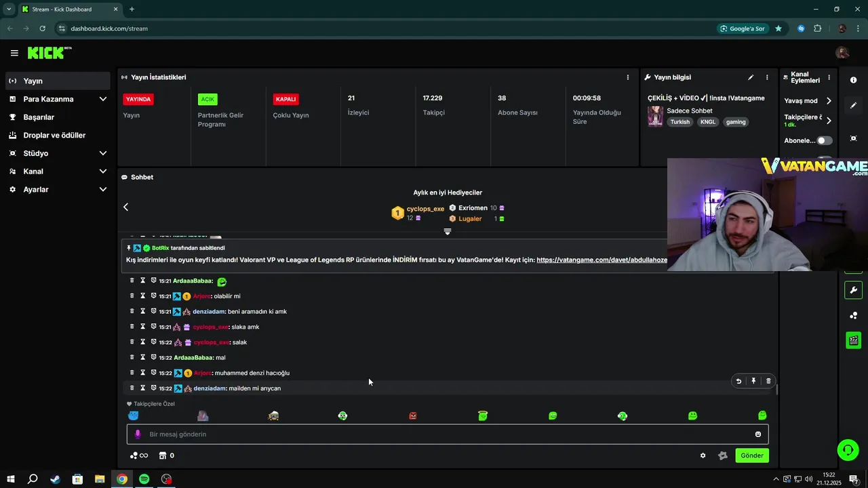
Task: Click the browser address bar
Action: point(383,28)
